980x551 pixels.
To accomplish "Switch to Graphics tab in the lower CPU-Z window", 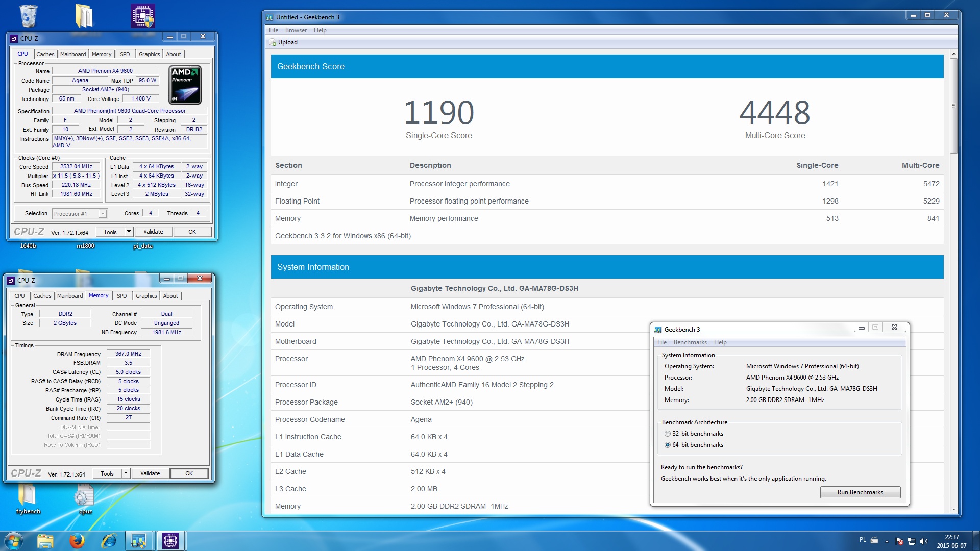I will click(146, 296).
